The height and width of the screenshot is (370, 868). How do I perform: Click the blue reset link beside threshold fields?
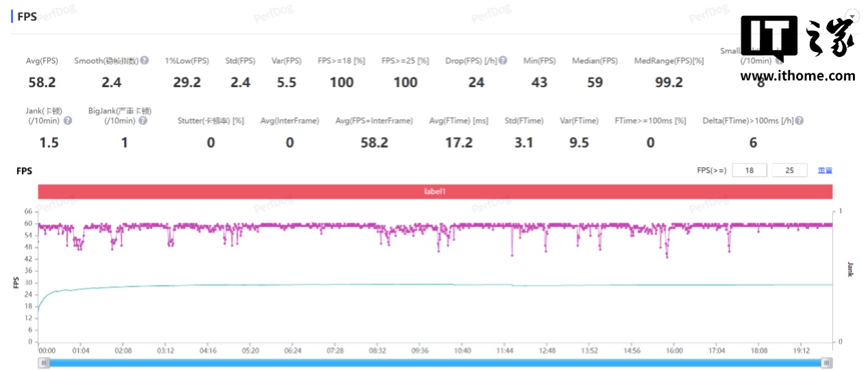coord(825,171)
